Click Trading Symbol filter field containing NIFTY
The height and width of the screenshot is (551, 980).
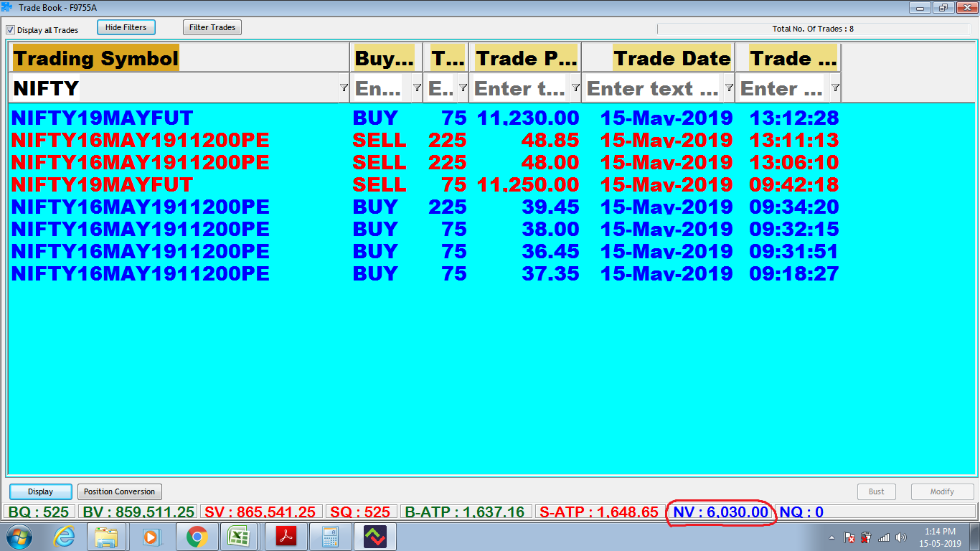point(175,88)
